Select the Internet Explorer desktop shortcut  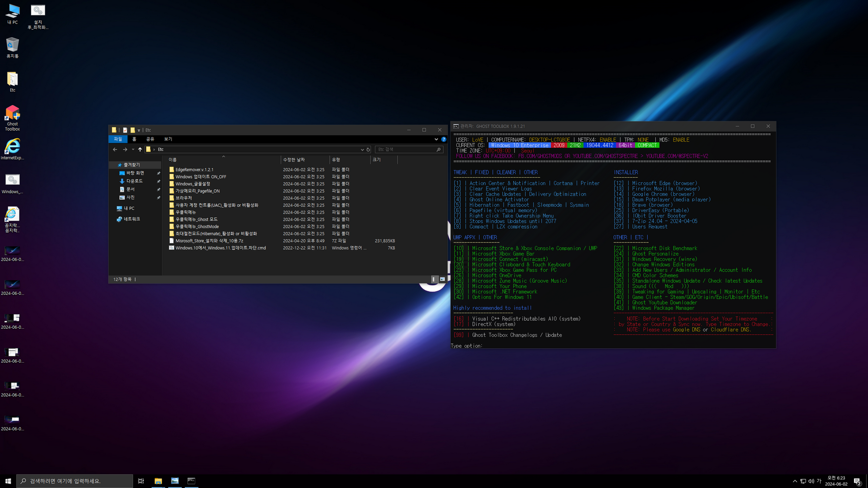click(x=12, y=149)
